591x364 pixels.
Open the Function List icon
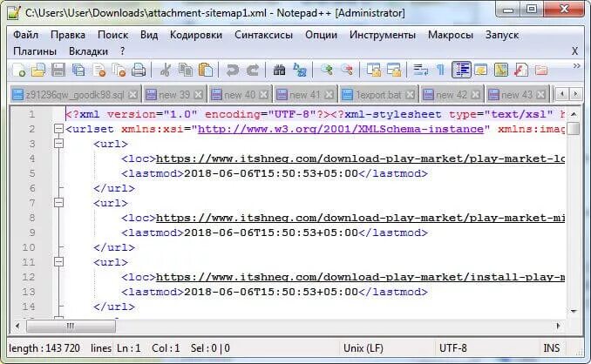[521, 70]
